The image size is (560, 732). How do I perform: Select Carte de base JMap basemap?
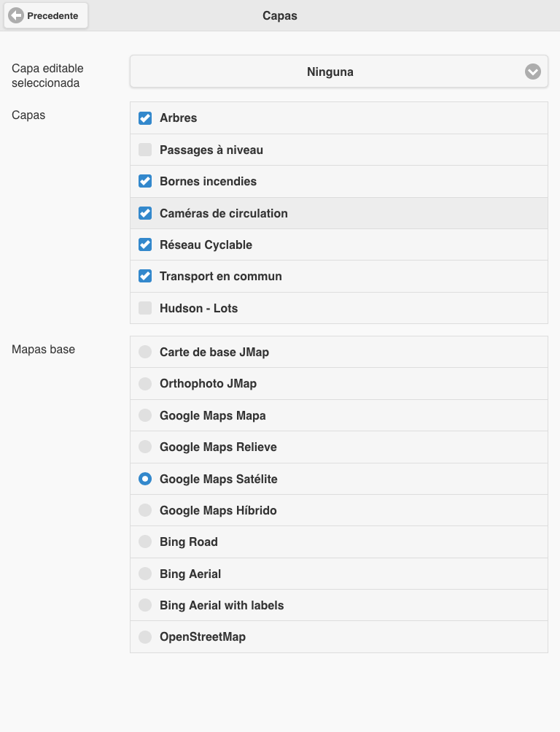(338, 352)
